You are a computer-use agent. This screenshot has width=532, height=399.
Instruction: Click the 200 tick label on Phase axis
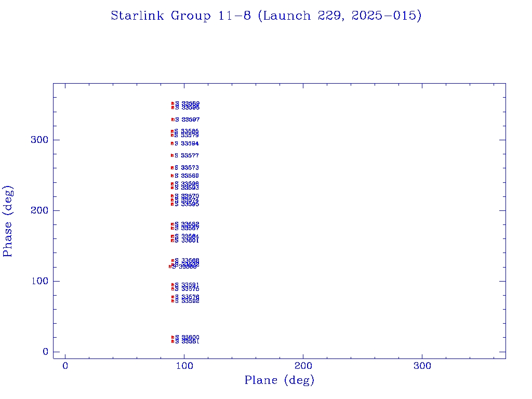coord(39,210)
